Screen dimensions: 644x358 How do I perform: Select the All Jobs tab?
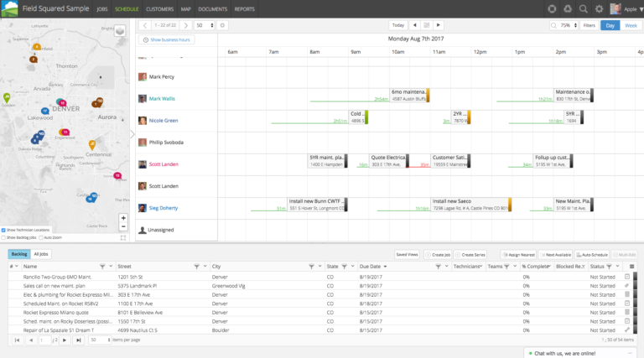[40, 254]
